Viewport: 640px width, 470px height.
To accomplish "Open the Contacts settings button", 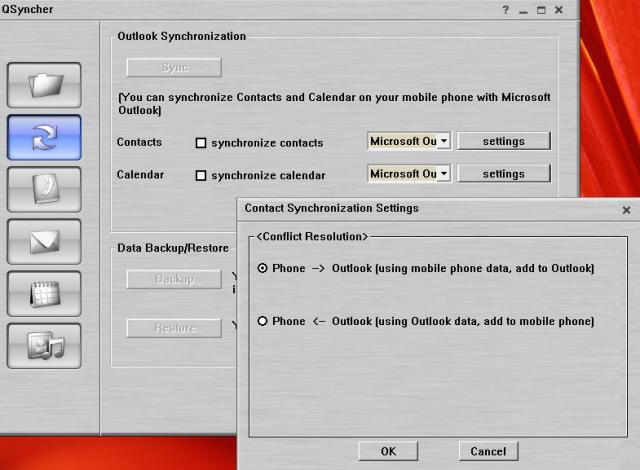I will click(504, 141).
